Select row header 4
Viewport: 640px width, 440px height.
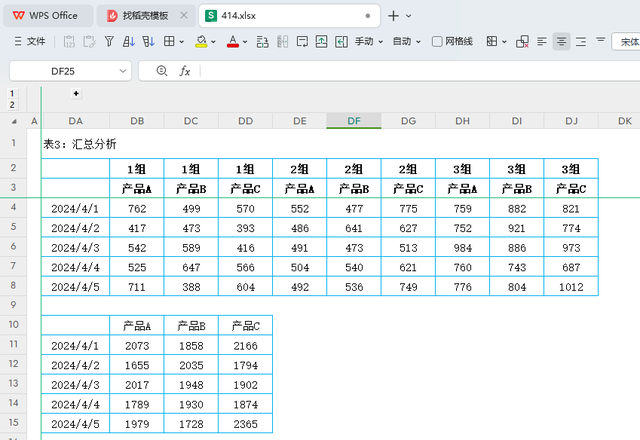coord(13,207)
